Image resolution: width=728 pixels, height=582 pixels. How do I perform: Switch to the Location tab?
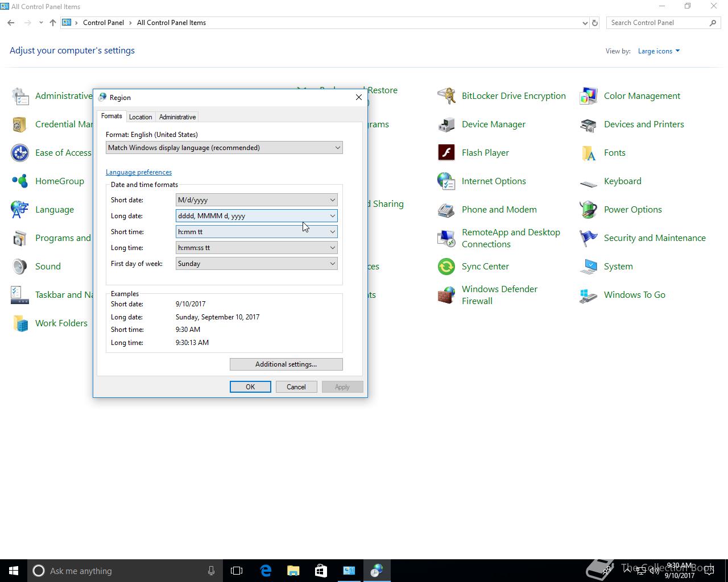[x=140, y=117]
